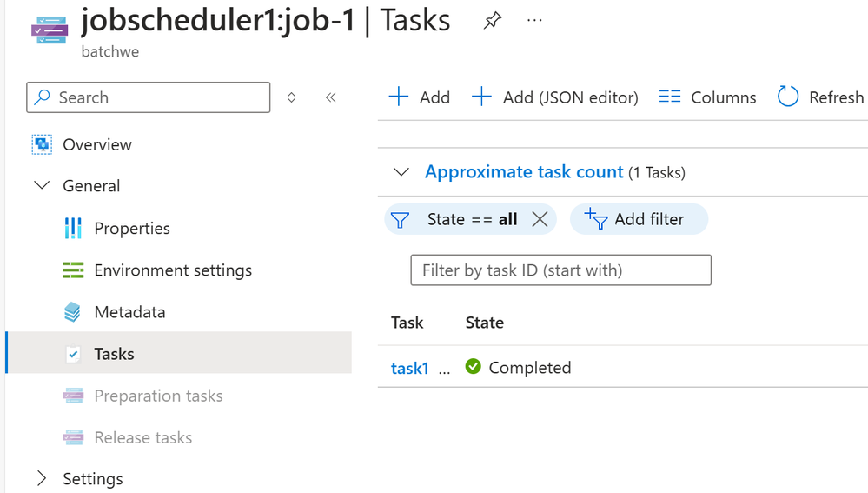Viewport: 868px width, 493px height.
Task: Remove the State == all filter
Action: [x=540, y=219]
